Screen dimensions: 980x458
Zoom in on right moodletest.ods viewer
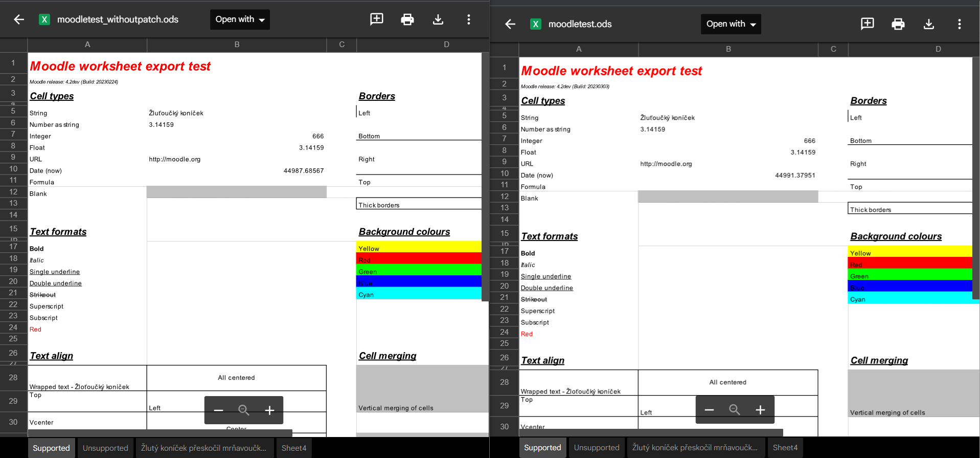coord(760,410)
